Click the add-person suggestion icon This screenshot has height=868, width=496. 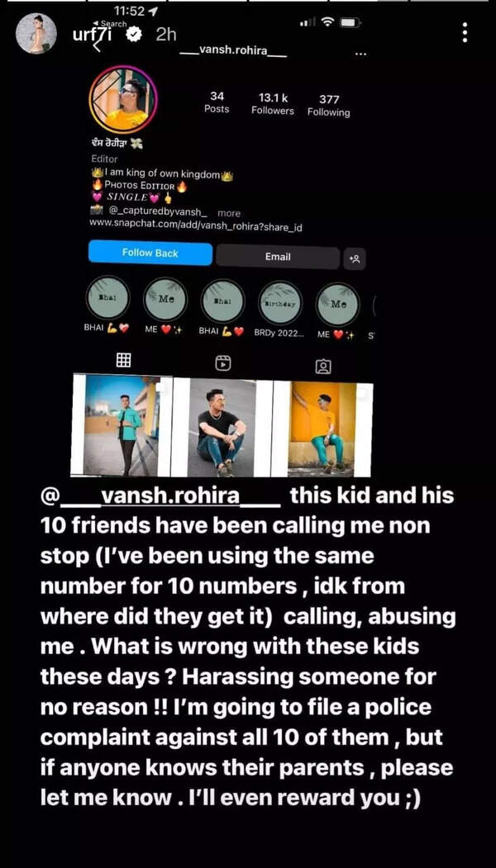pyautogui.click(x=354, y=259)
